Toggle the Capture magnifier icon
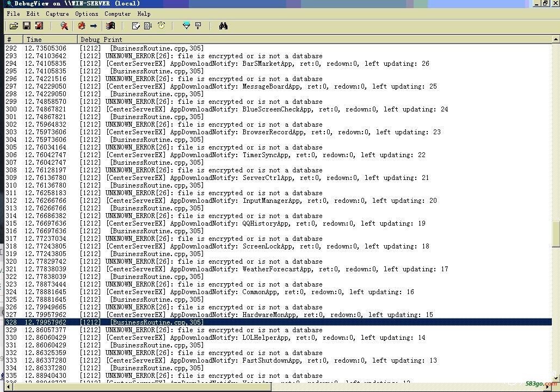 tap(64, 26)
